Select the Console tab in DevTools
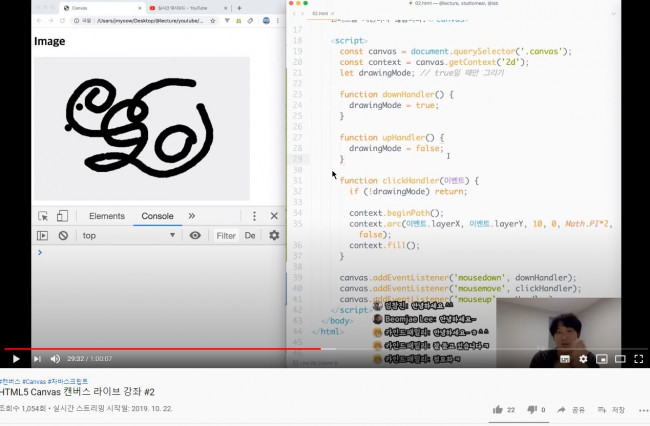 [158, 216]
